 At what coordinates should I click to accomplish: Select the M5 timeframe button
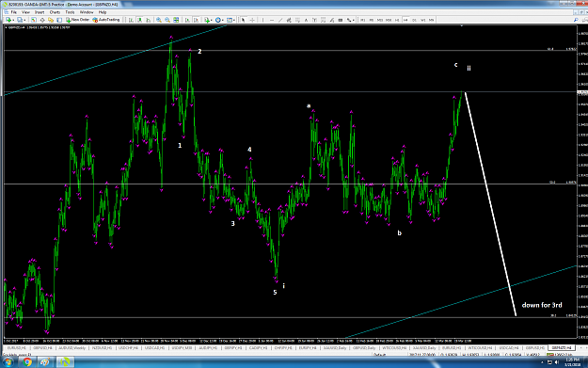click(372, 20)
